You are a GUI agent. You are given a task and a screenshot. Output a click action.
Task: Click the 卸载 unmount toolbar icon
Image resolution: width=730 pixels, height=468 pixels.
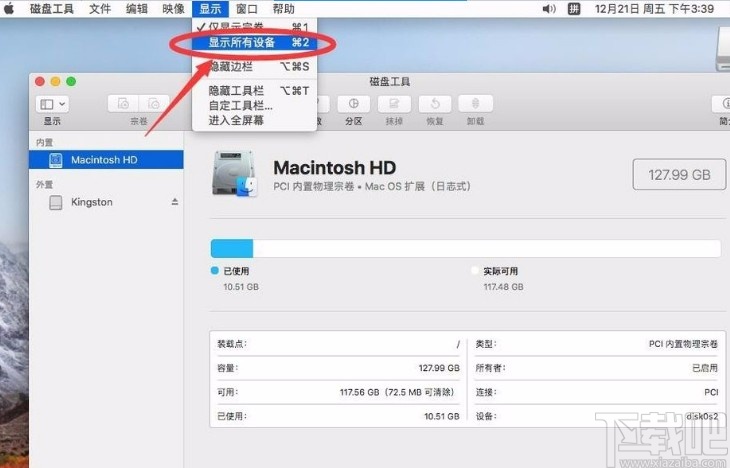point(475,104)
